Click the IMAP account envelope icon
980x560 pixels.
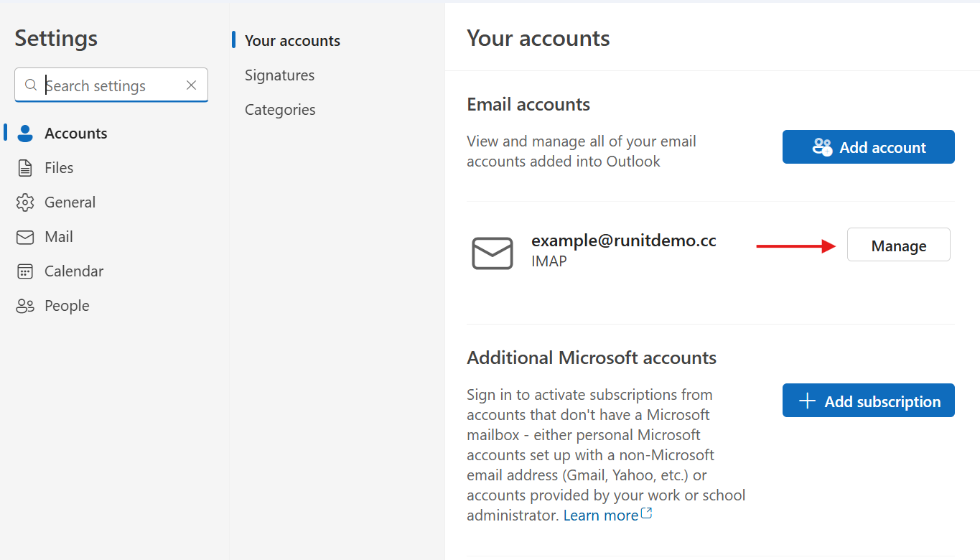493,253
